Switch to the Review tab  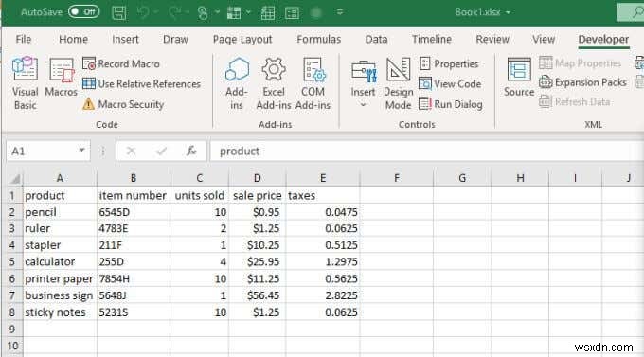coord(492,39)
